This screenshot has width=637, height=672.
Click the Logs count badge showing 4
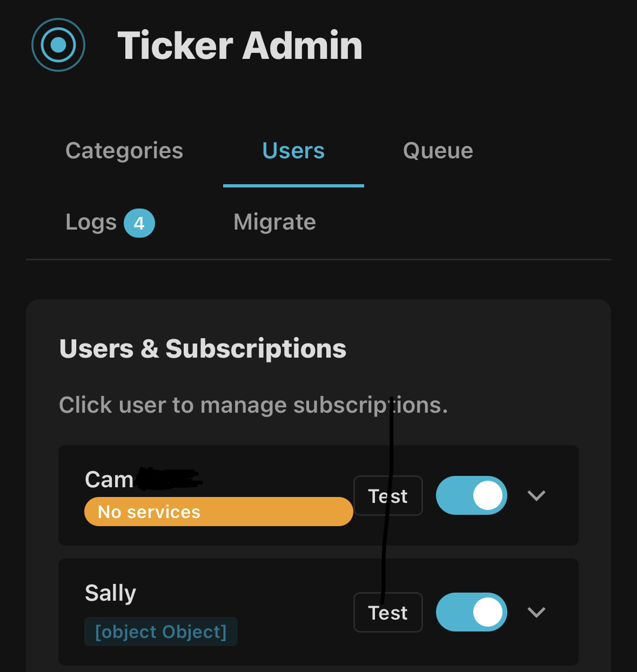point(139,223)
